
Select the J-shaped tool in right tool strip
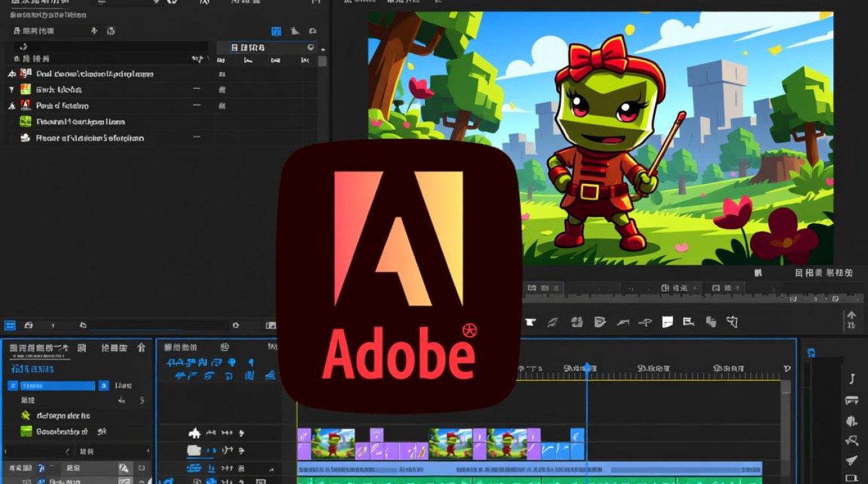(x=852, y=378)
